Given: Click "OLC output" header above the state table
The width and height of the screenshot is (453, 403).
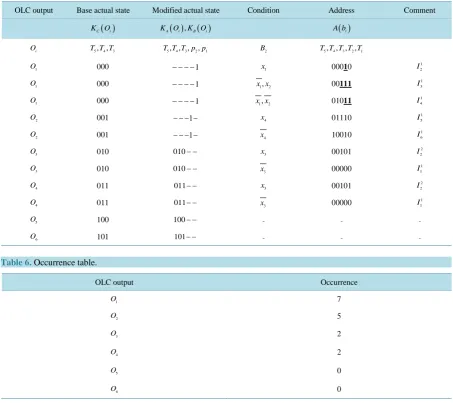Looking at the screenshot, I should (34, 10).
